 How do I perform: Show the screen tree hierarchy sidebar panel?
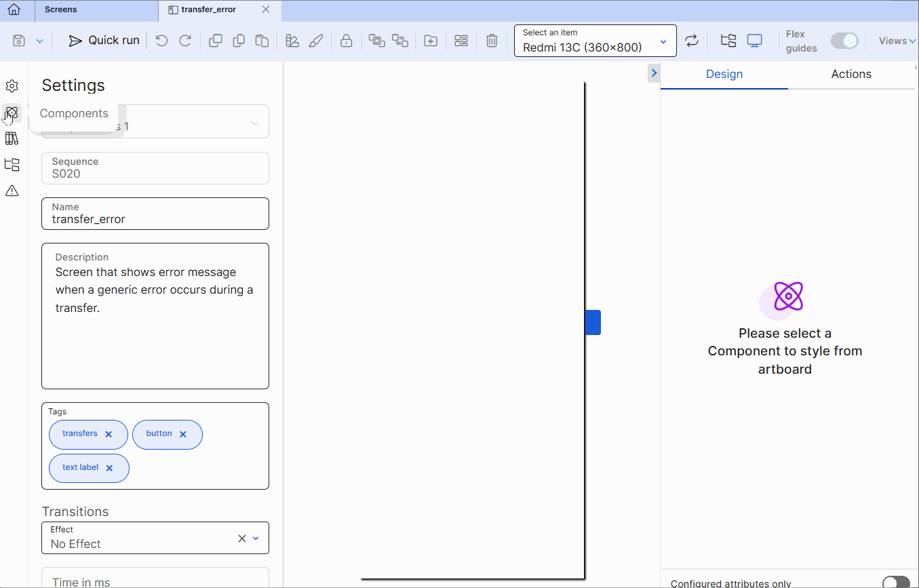click(12, 164)
